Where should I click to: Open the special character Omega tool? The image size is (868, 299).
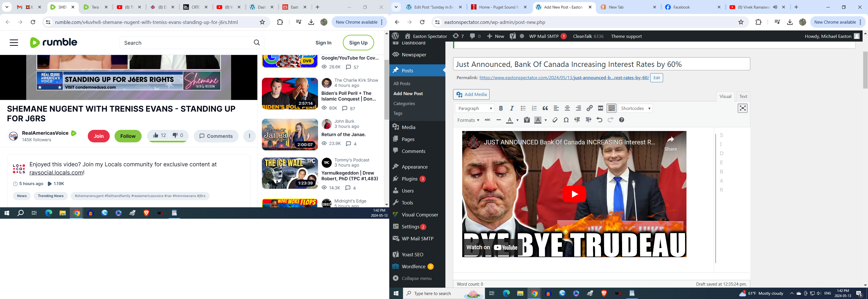566,120
